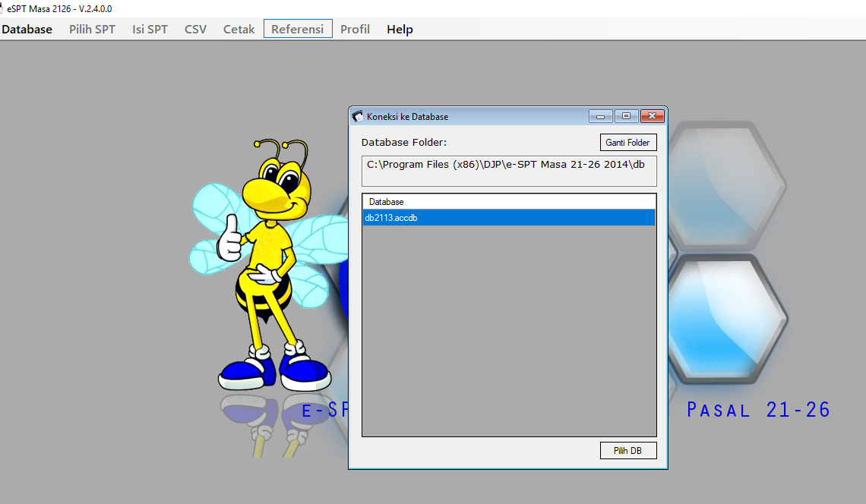Image resolution: width=866 pixels, height=504 pixels.
Task: Minimize the Koneksi ke Database dialog
Action: click(600, 116)
